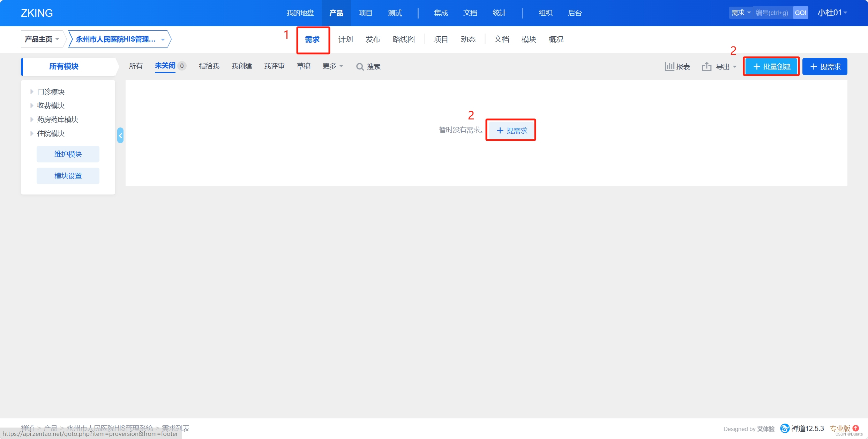Expand the 药房药库模块 tree node
Viewport: 868px width, 439px height.
click(x=32, y=119)
